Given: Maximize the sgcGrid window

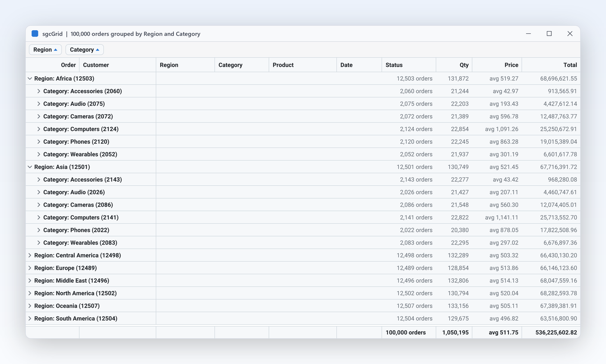Looking at the screenshot, I should pos(549,34).
